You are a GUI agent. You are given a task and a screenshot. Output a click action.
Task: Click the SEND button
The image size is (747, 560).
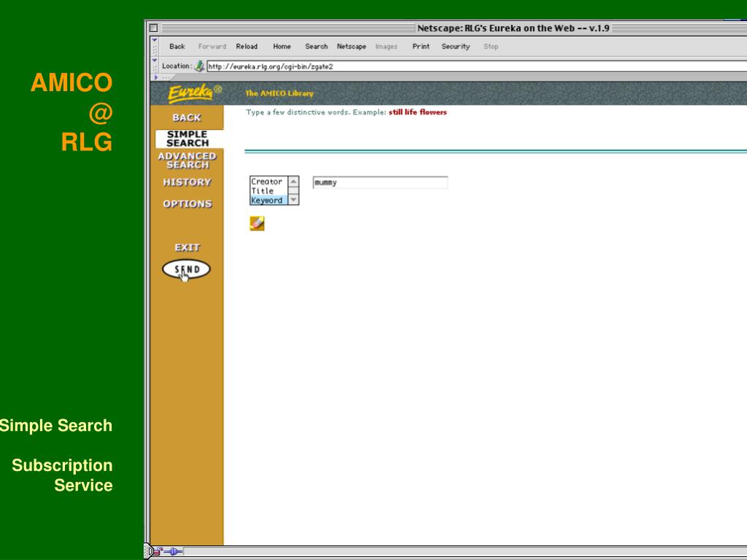coord(186,270)
